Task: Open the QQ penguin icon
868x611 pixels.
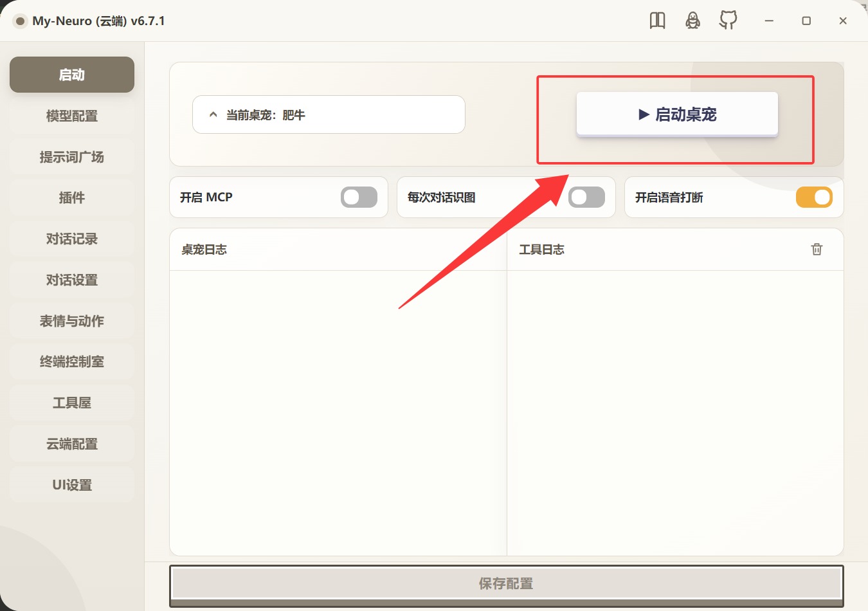Action: (x=692, y=21)
